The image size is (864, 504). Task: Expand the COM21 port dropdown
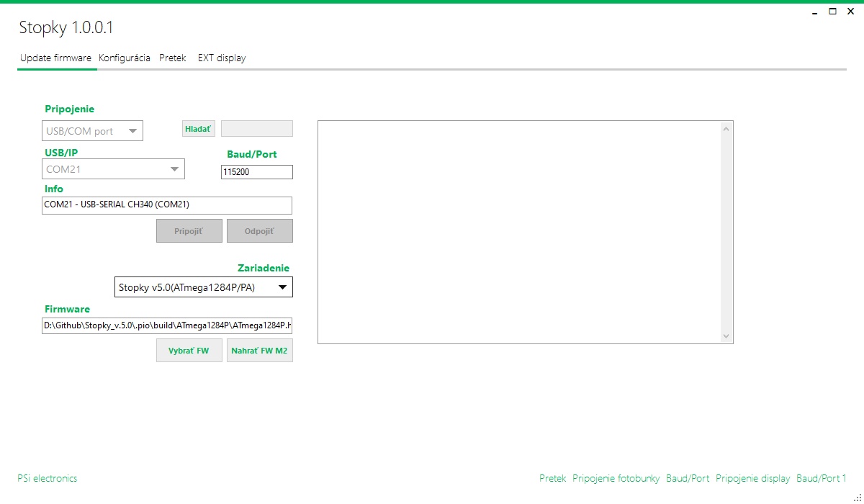point(113,169)
